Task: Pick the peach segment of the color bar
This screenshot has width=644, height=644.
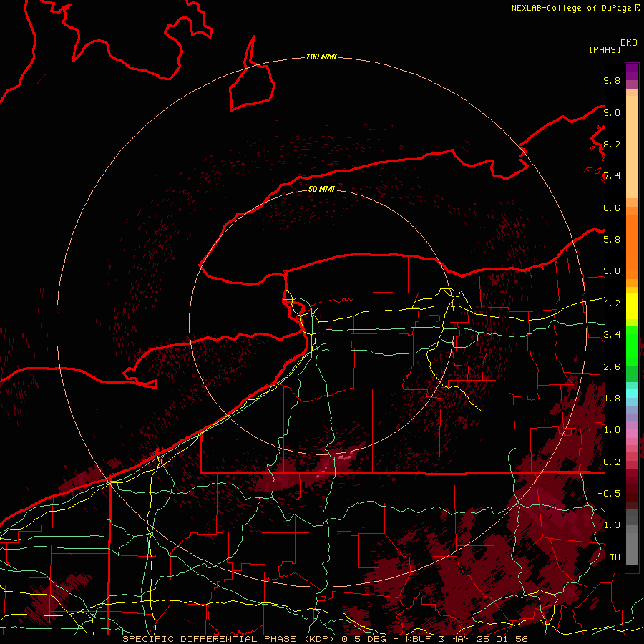Action: 632,147
